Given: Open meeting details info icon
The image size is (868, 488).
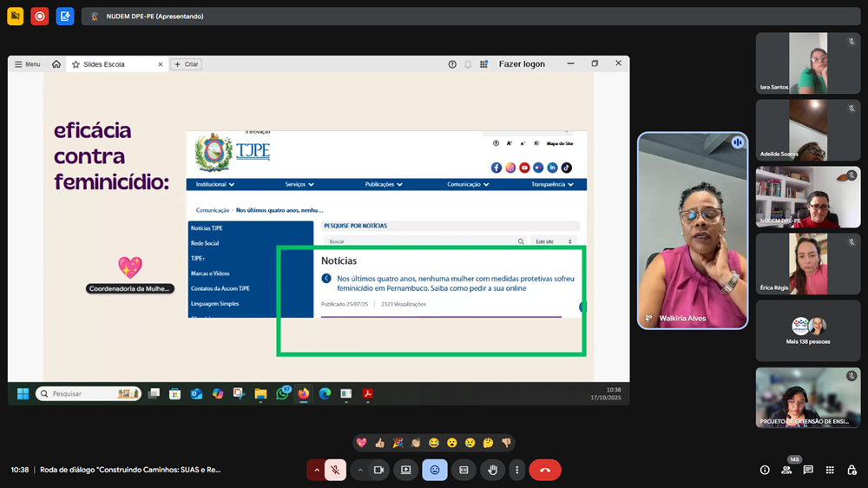Looking at the screenshot, I should (x=765, y=470).
